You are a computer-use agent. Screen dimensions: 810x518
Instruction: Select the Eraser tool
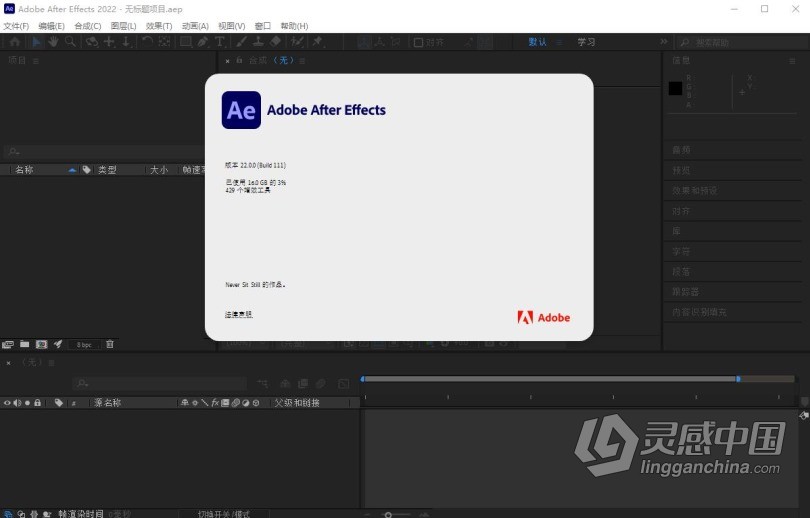pyautogui.click(x=275, y=42)
